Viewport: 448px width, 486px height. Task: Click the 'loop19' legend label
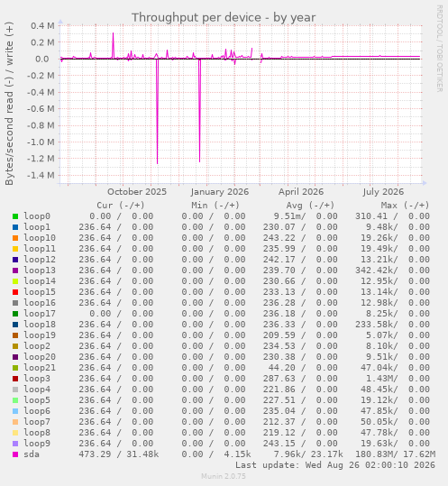click(40, 335)
